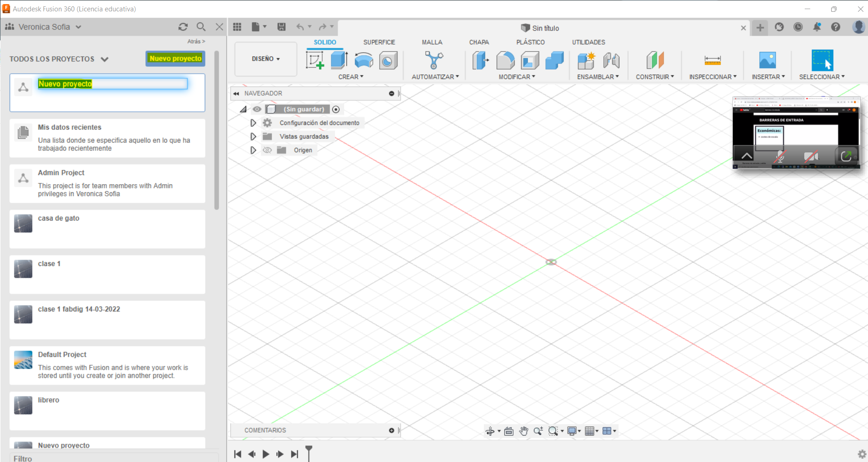Click the project name input field
The height and width of the screenshot is (462, 868).
pos(112,84)
